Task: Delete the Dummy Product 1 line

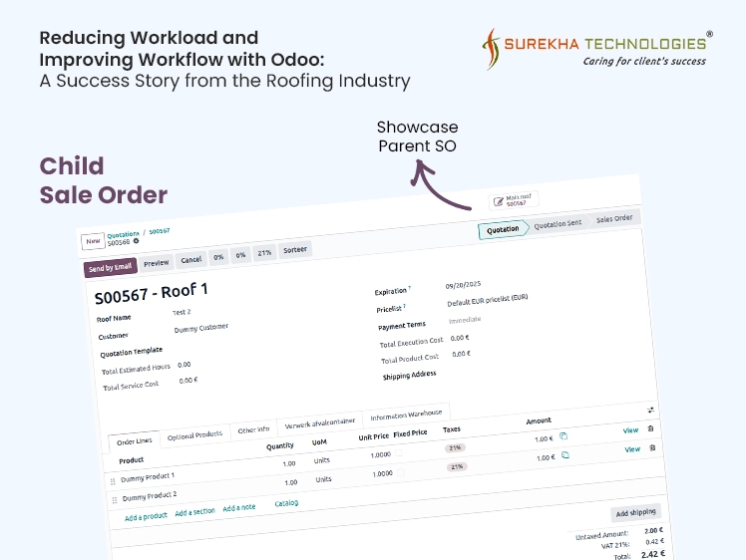Action: [x=651, y=428]
